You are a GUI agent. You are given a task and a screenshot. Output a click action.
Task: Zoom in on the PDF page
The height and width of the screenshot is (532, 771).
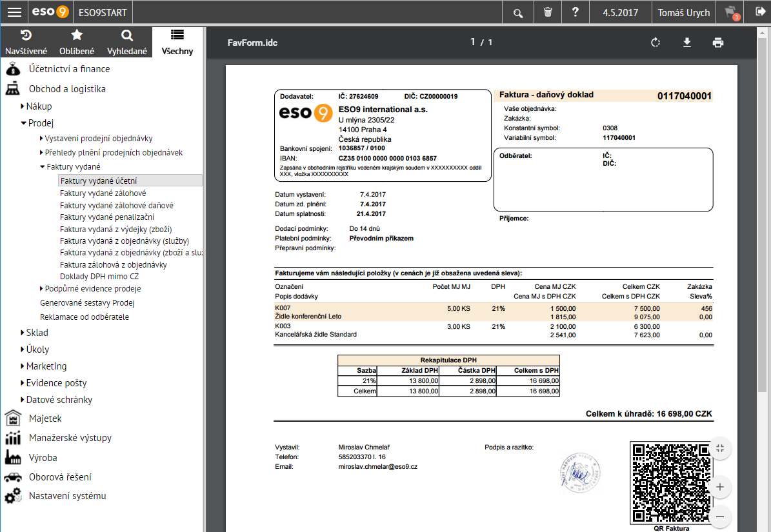[720, 488]
